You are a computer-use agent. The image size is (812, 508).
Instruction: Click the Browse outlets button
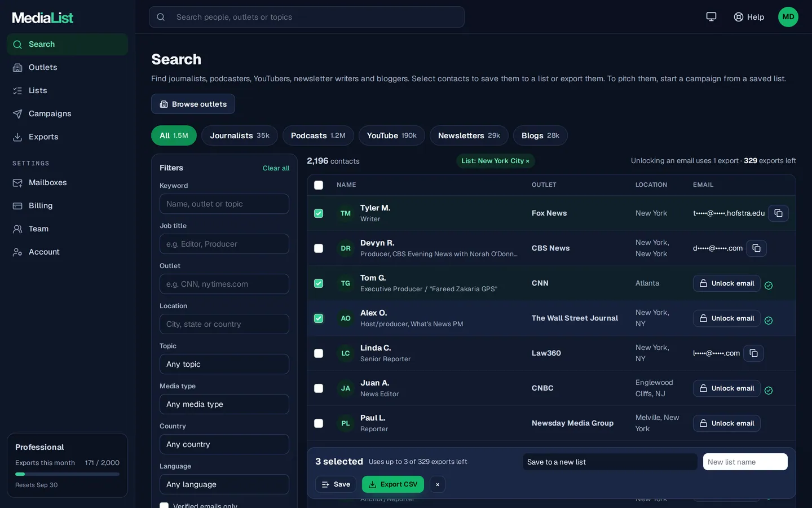[193, 104]
